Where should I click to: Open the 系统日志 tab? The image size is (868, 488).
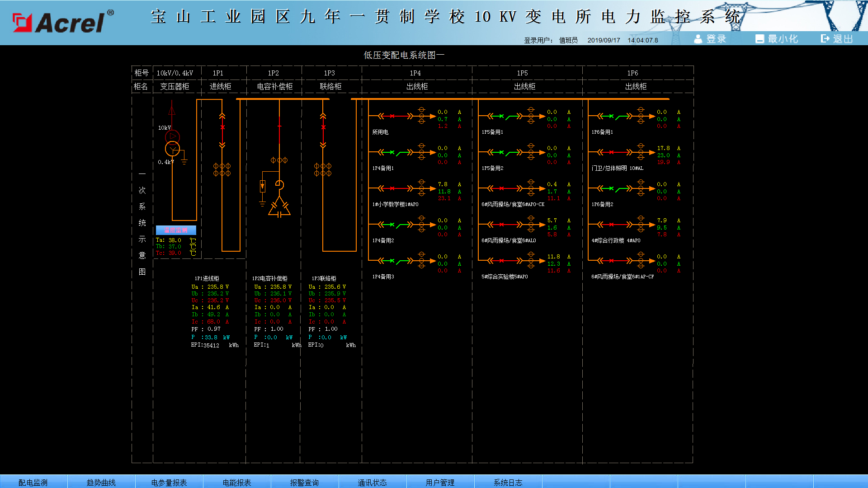(x=508, y=482)
